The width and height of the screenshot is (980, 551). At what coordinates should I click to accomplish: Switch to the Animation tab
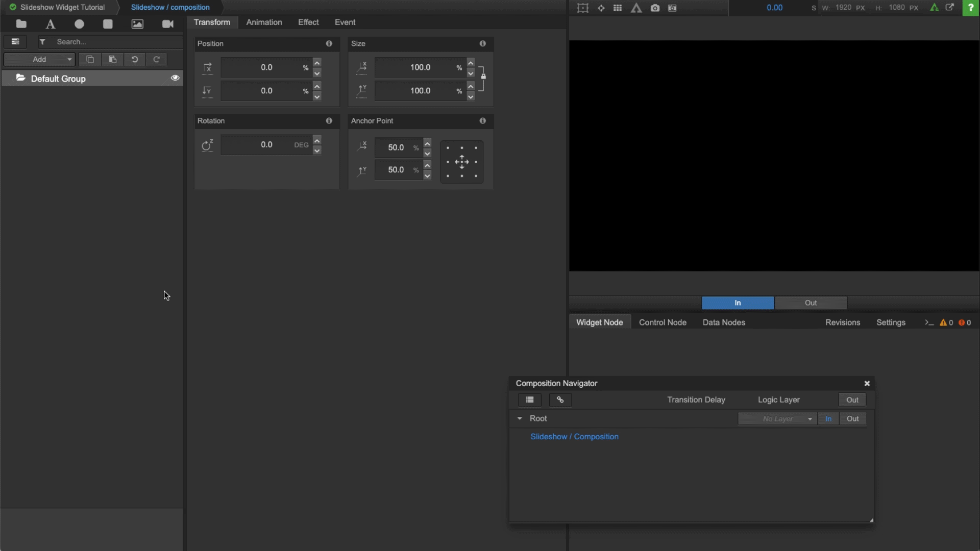point(264,22)
